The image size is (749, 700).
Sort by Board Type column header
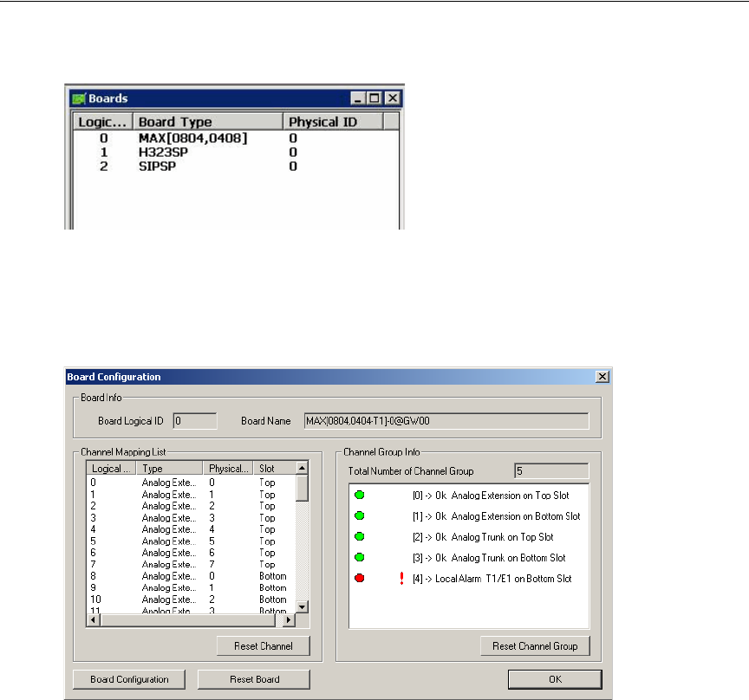(x=208, y=122)
